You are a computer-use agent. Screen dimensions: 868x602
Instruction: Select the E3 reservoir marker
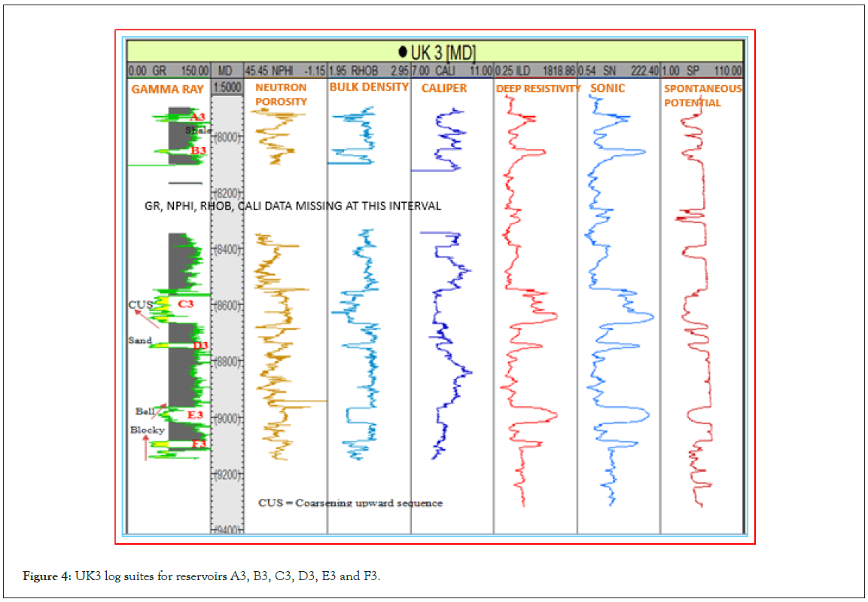pyautogui.click(x=195, y=415)
